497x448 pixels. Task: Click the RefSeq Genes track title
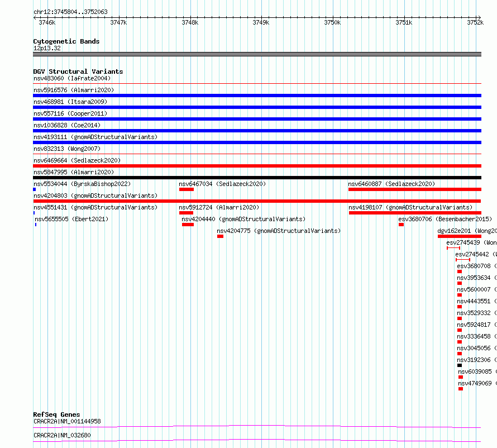[56, 414]
